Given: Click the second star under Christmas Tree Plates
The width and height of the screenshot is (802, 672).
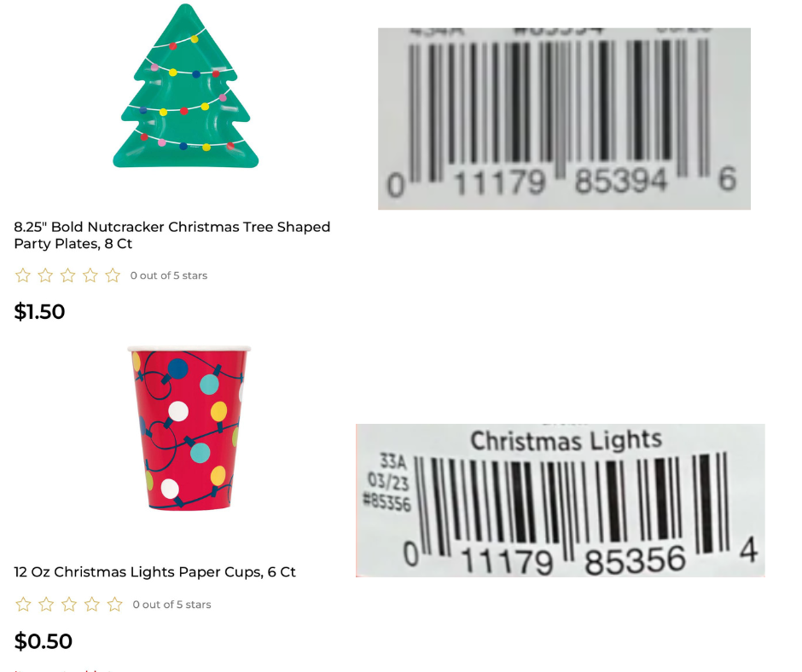Looking at the screenshot, I should coord(45,275).
